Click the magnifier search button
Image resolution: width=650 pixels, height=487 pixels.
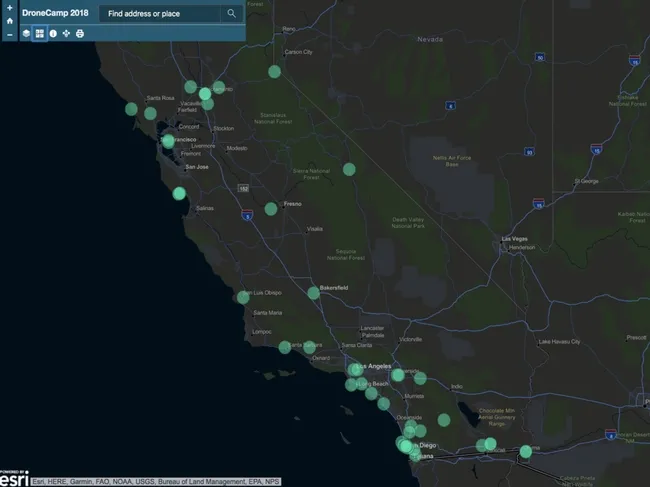click(x=232, y=14)
